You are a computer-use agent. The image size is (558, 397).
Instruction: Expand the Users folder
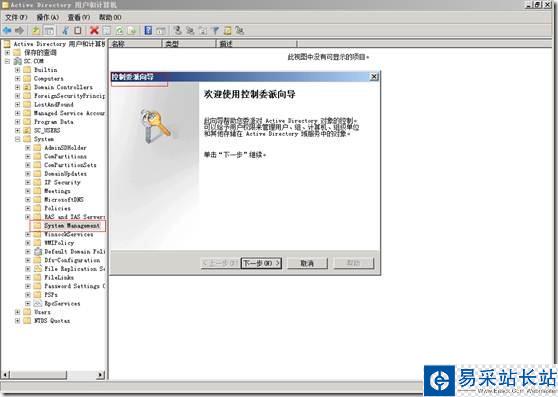[x=17, y=312]
